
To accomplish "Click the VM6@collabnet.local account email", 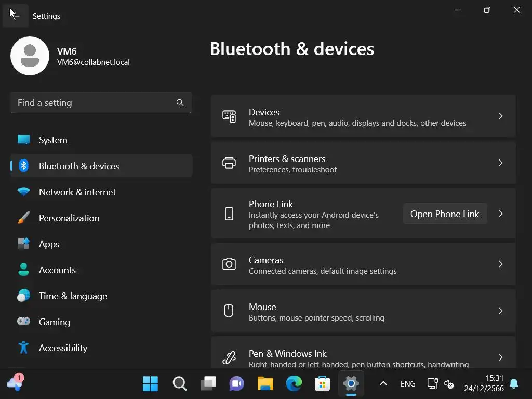I will point(94,62).
